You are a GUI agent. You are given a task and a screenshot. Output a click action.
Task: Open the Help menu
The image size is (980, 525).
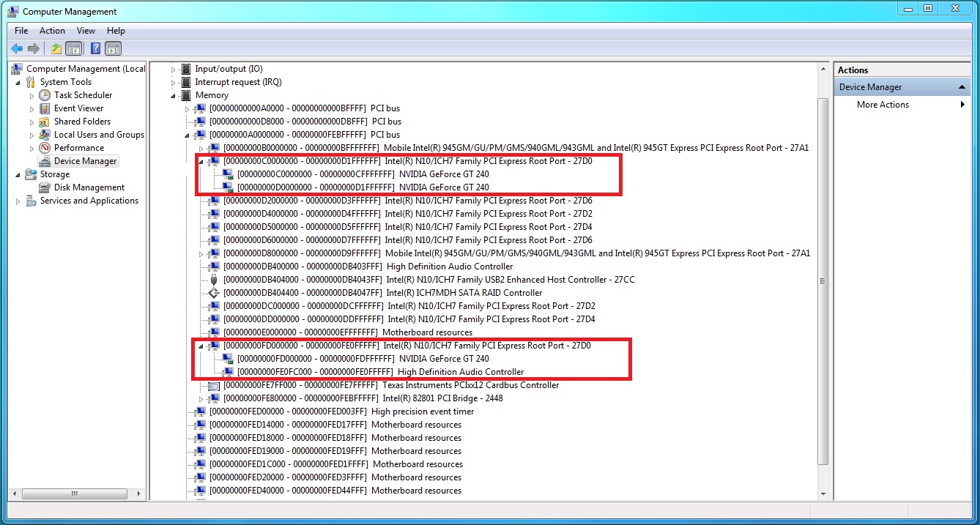(116, 31)
